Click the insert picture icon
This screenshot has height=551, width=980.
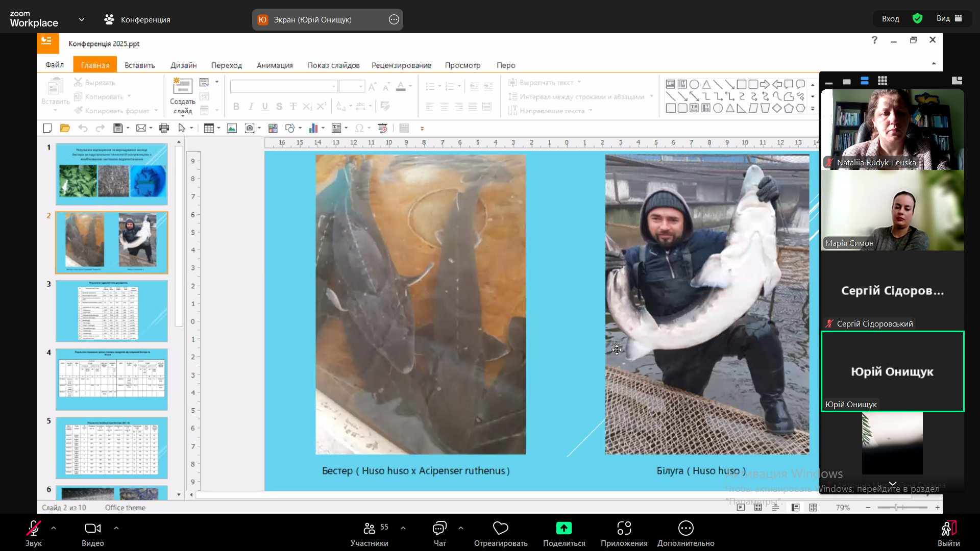point(232,128)
